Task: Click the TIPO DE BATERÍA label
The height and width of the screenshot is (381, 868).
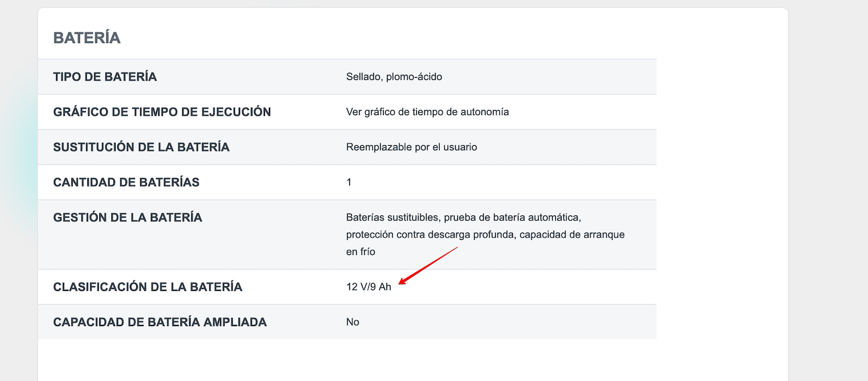Action: (105, 77)
